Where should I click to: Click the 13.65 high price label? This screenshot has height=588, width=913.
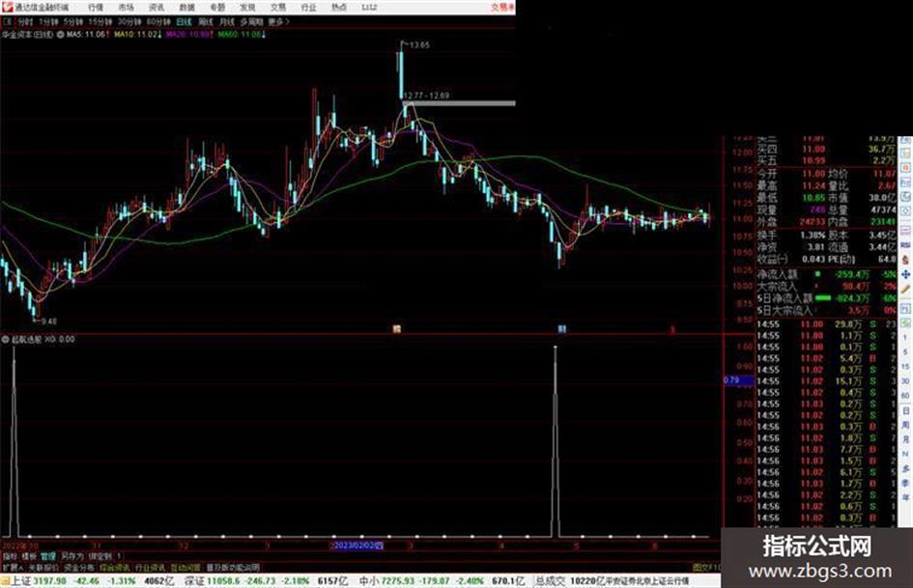click(x=419, y=44)
